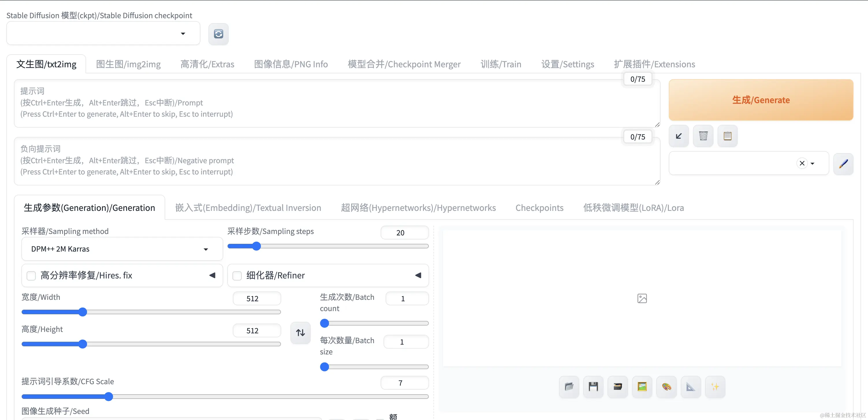Image resolution: width=868 pixels, height=420 pixels.
Task: Open the output images folder icon
Action: [569, 386]
